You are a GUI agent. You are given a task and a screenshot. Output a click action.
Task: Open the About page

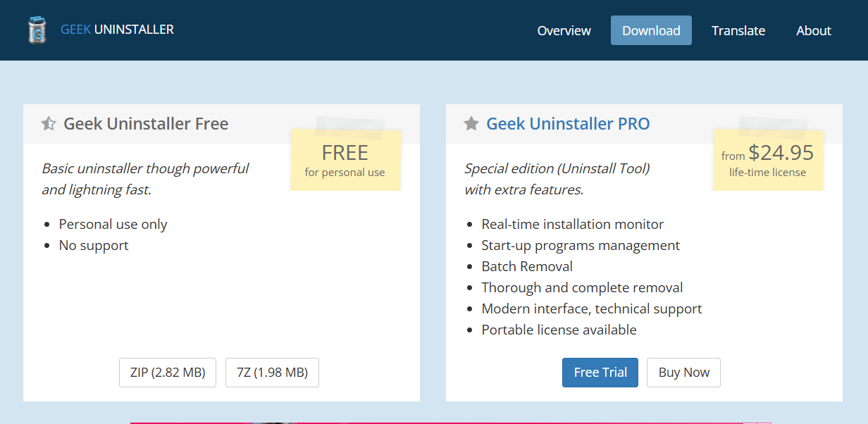(x=814, y=30)
